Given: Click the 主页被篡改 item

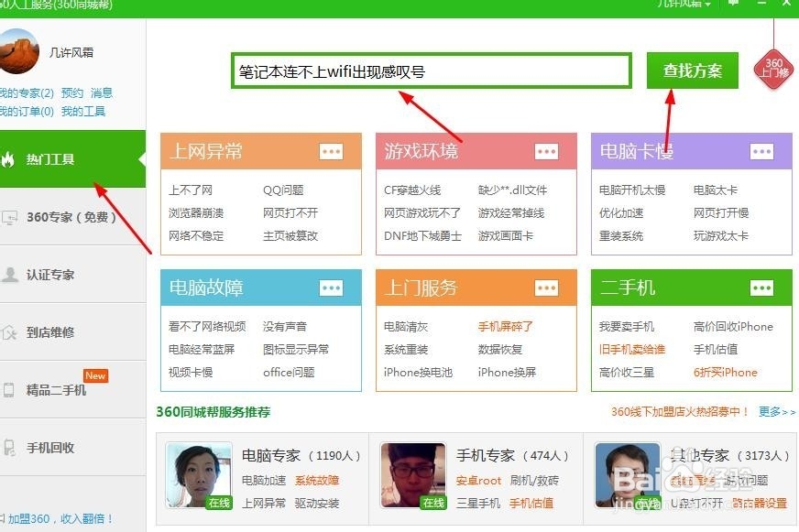Looking at the screenshot, I should 290,235.
